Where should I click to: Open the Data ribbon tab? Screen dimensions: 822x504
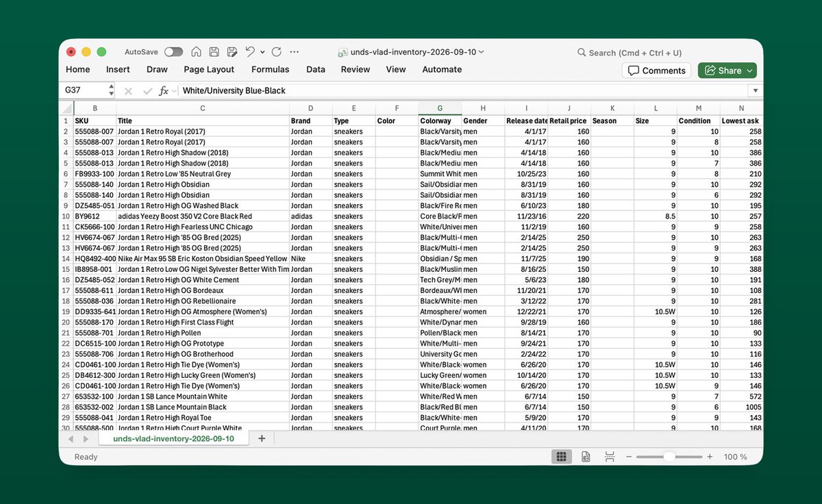point(316,69)
